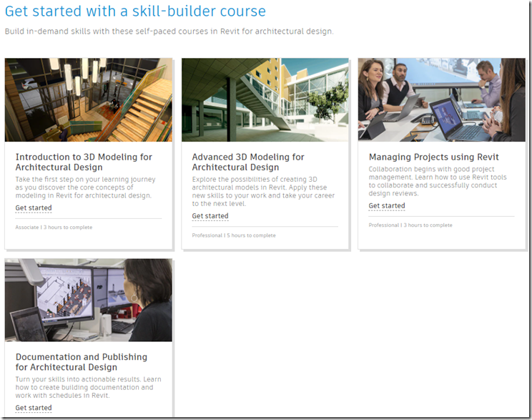532x420 pixels.
Task: Click the 'Turn your skills into actionable results' description
Action: pos(88,387)
